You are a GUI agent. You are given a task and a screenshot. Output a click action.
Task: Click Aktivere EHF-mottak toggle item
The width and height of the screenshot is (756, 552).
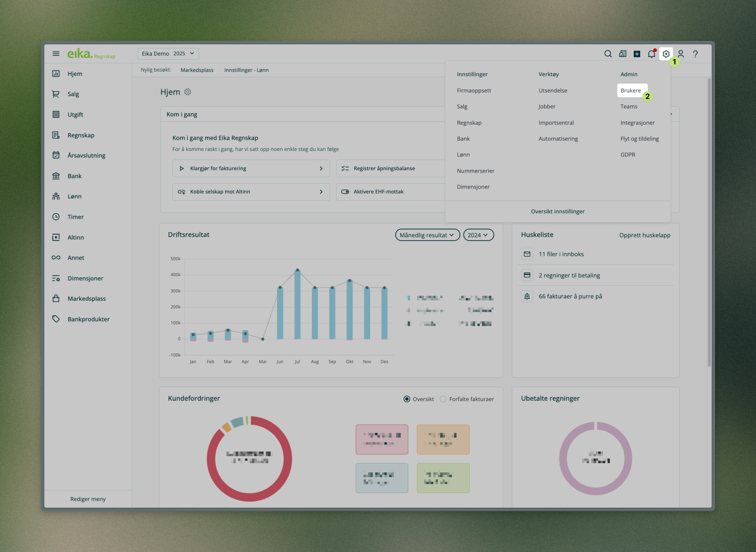(379, 192)
